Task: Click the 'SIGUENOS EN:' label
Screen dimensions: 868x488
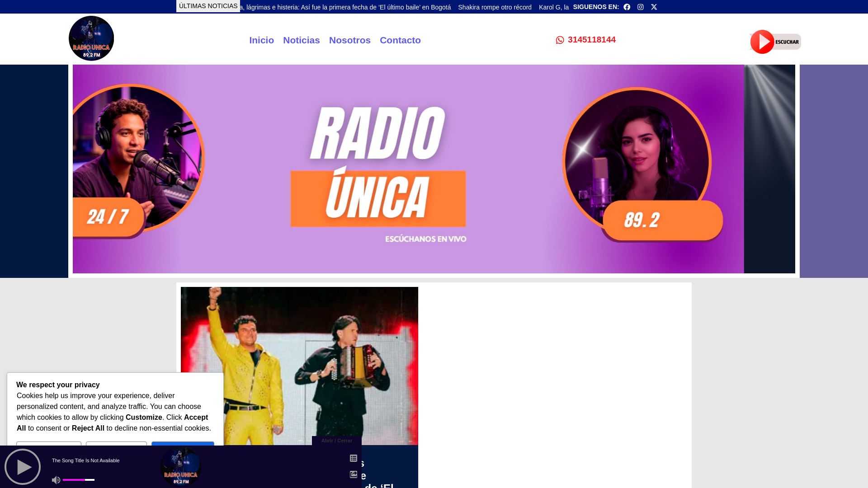Action: 596,7
